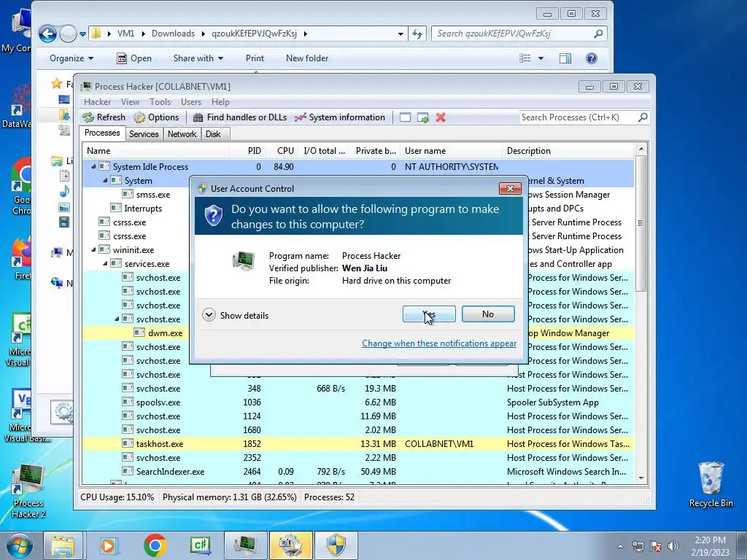
Task: Switch to the Network tab
Action: [182, 134]
